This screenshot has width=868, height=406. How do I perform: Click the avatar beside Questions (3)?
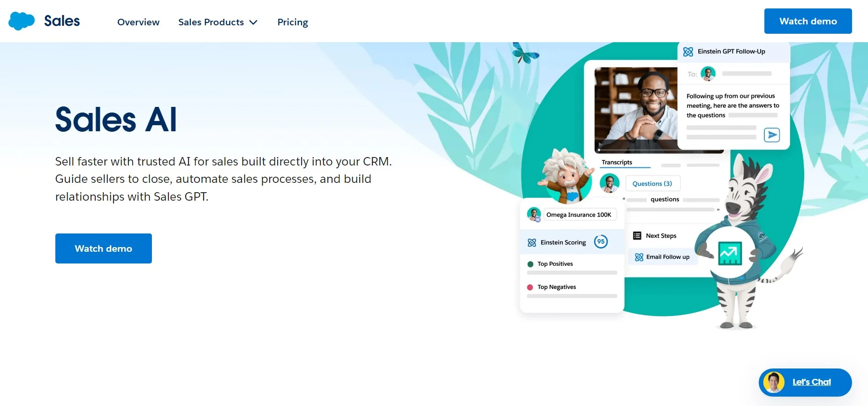(x=610, y=183)
